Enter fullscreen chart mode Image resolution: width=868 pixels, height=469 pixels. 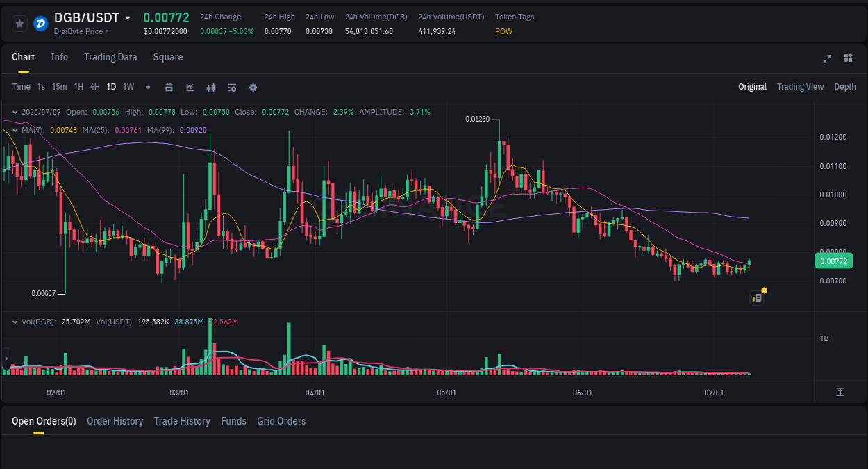[x=827, y=59]
